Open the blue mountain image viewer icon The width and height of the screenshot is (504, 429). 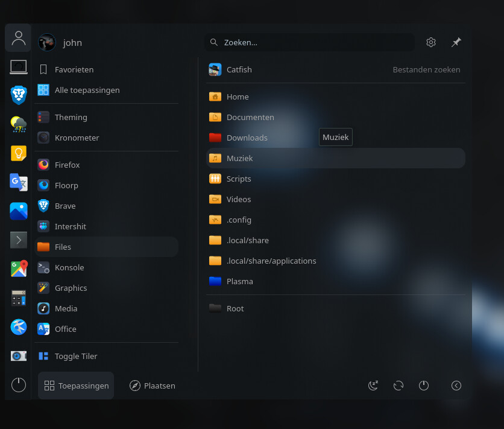click(19, 211)
